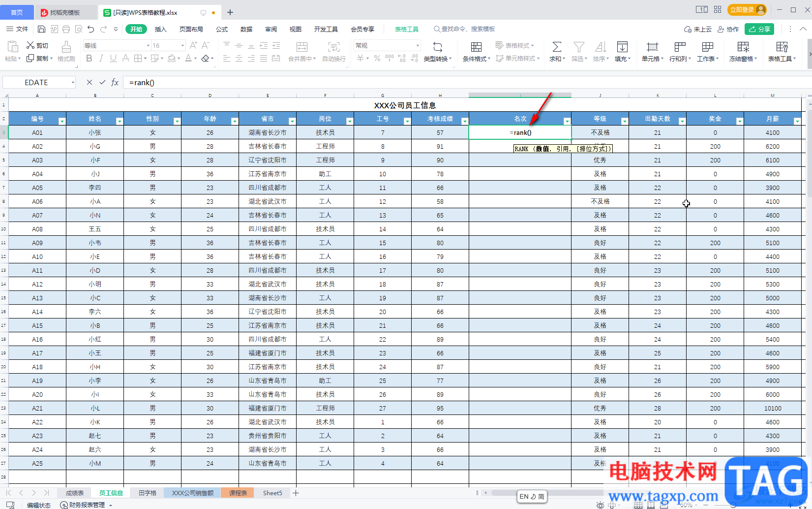Open filter dropdown on 名次 column header
Image resolution: width=812 pixels, height=509 pixels.
[567, 121]
